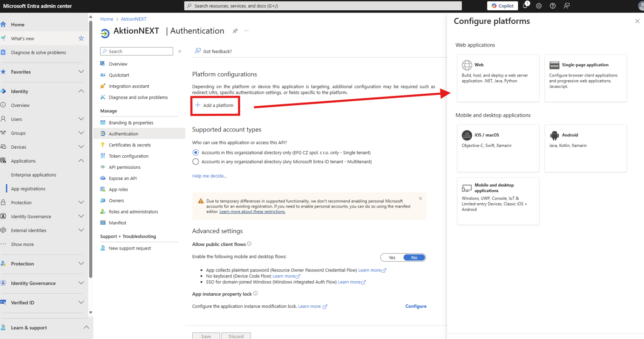Click Show more in left nav
The image size is (644, 339).
coord(22,244)
